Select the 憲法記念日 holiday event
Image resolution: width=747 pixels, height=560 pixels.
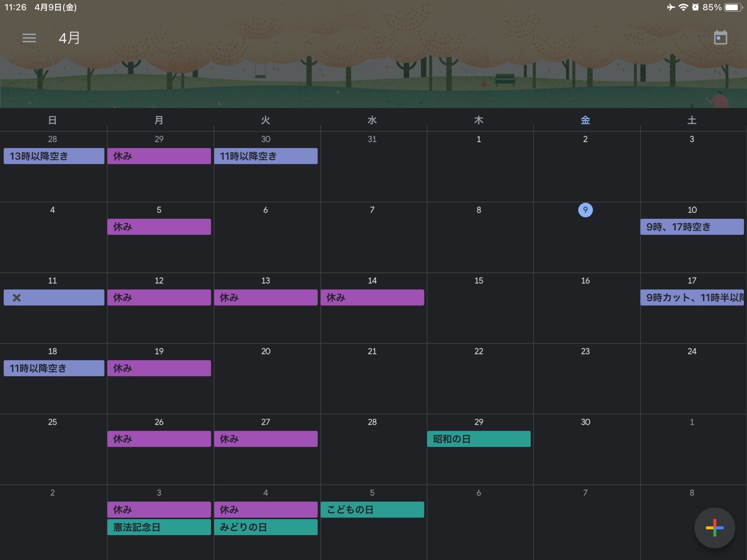(x=159, y=527)
